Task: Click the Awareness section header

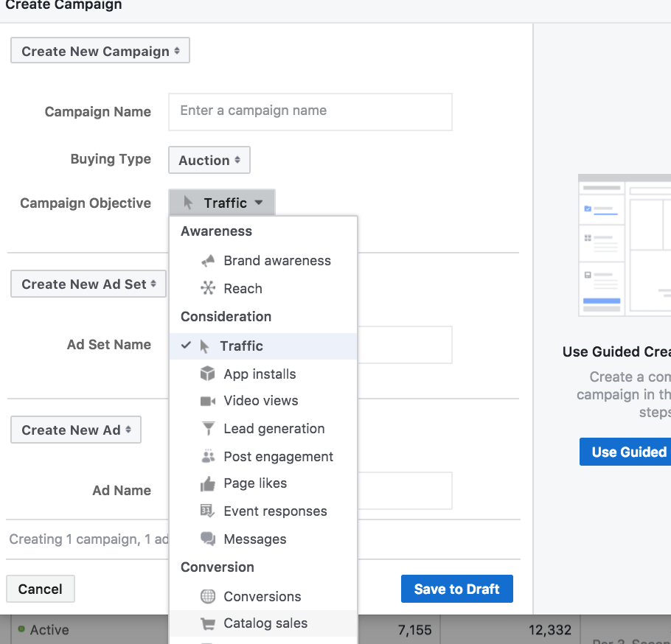Action: click(x=216, y=231)
